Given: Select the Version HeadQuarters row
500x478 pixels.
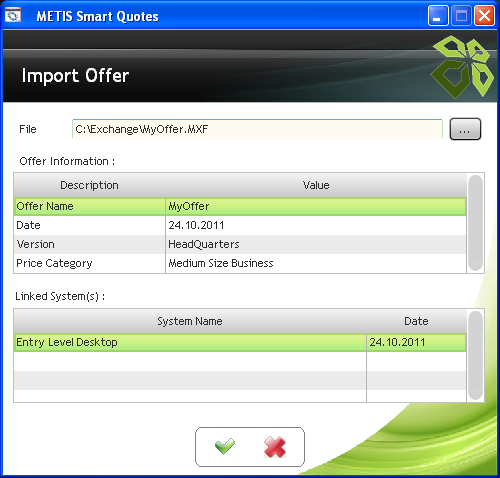Looking at the screenshot, I should tap(240, 244).
